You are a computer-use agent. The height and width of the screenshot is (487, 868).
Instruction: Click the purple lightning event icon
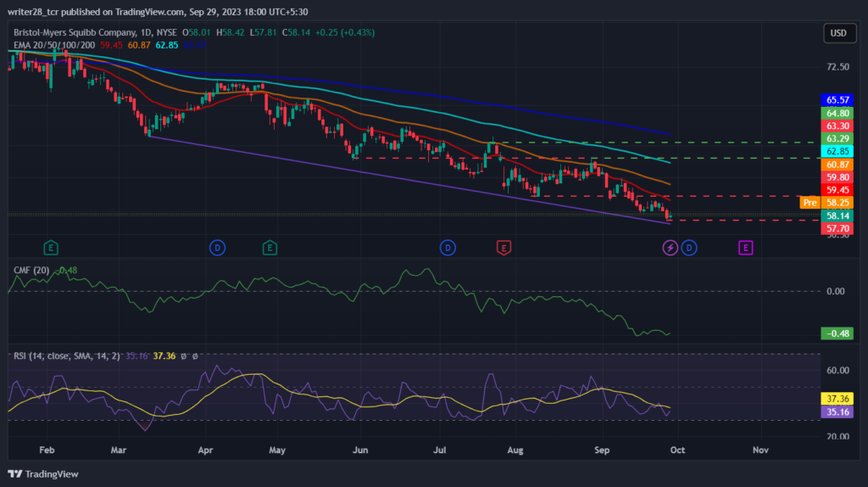pyautogui.click(x=670, y=248)
